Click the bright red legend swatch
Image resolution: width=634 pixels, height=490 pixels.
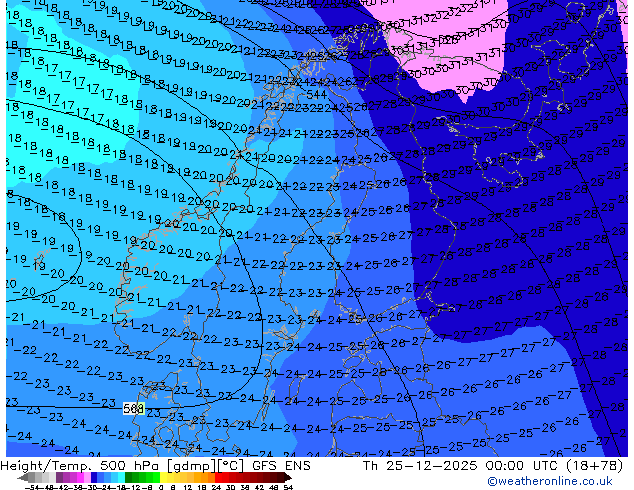(x=218, y=477)
